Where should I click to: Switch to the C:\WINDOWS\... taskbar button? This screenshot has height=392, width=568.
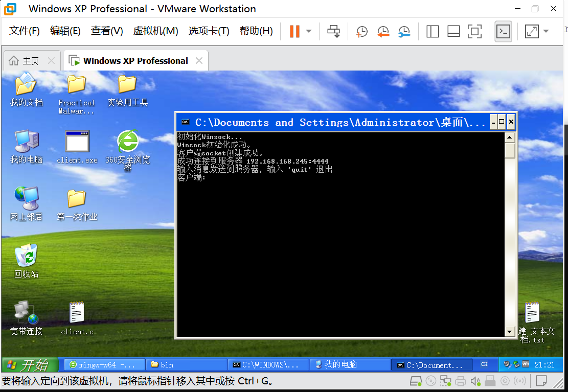(x=268, y=365)
